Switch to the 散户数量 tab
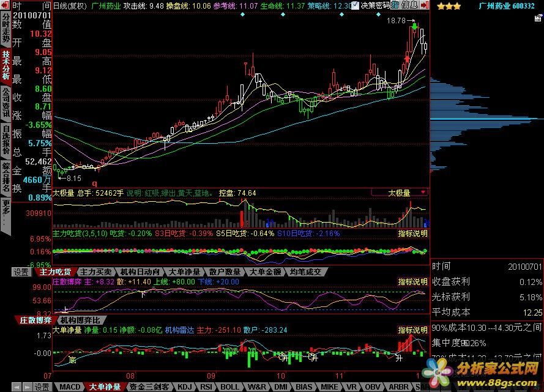The image size is (544, 392). (x=225, y=272)
